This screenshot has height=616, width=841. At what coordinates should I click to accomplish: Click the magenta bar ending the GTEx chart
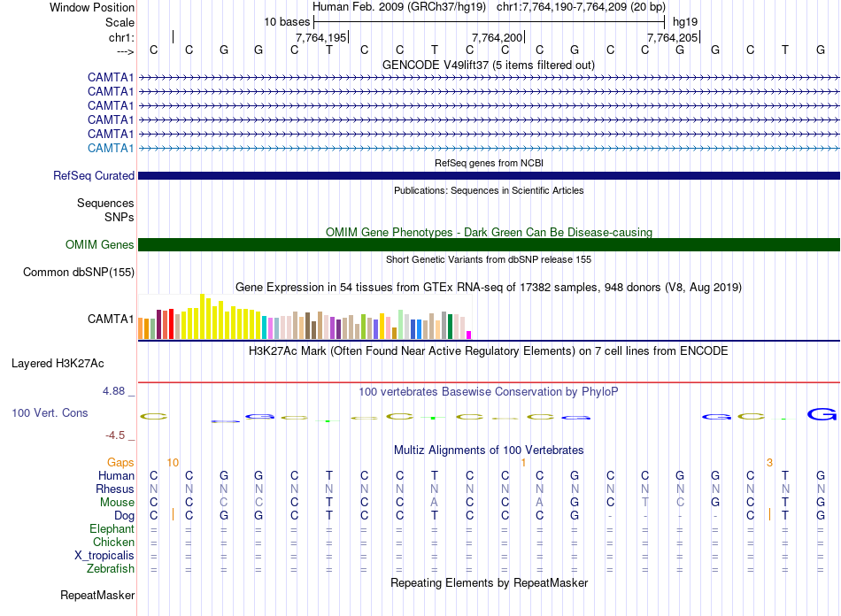click(x=469, y=335)
